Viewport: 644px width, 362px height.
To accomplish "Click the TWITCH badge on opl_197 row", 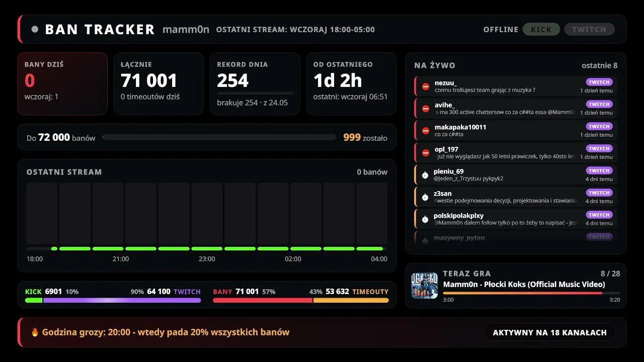I will click(599, 148).
